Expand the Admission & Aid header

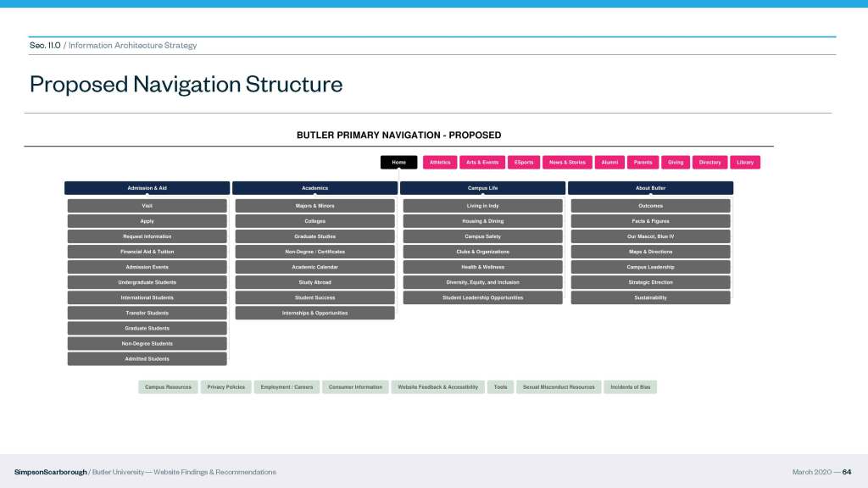pos(147,188)
